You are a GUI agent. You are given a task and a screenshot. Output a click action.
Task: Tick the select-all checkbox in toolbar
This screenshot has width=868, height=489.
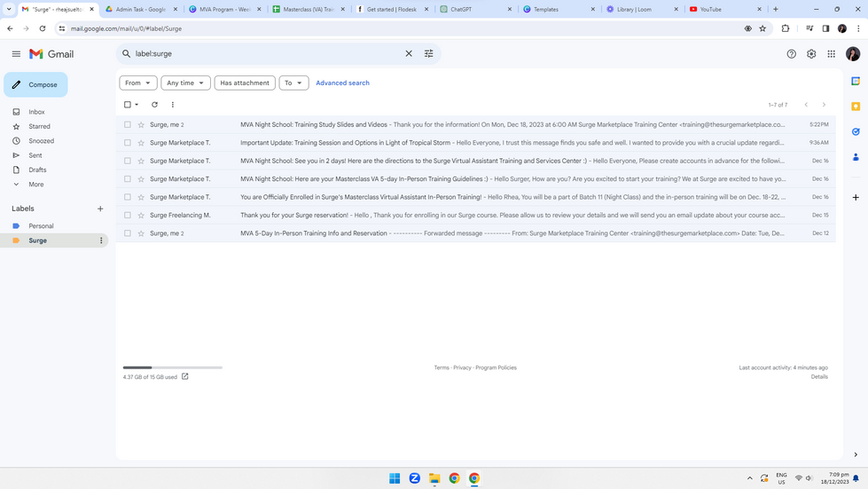[128, 105]
